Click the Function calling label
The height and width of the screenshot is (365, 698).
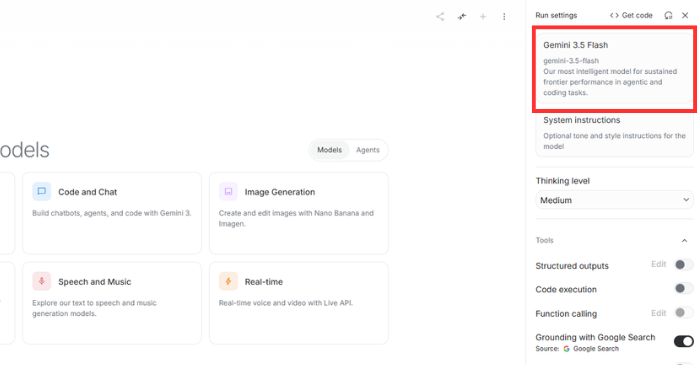(x=566, y=314)
